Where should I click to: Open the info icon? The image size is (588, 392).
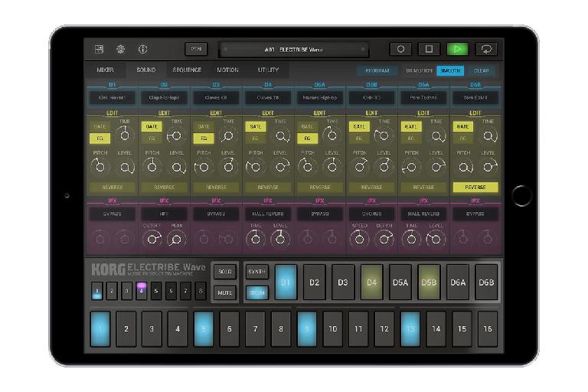click(142, 49)
